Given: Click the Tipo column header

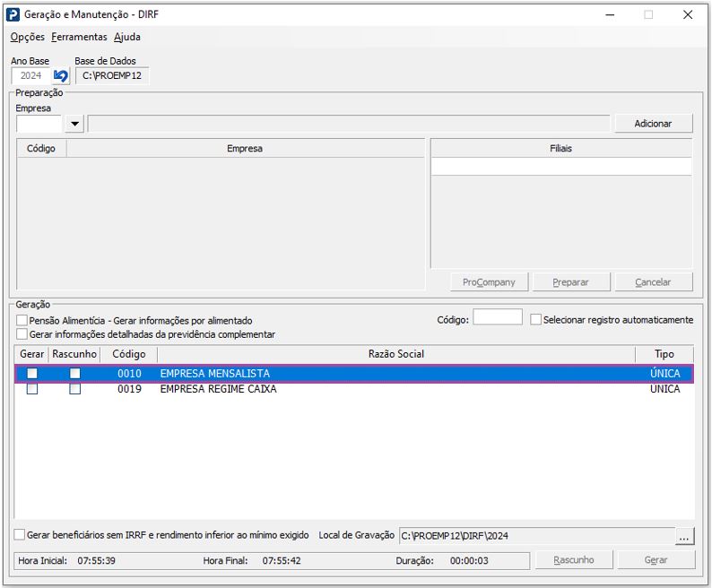Looking at the screenshot, I should (x=664, y=354).
